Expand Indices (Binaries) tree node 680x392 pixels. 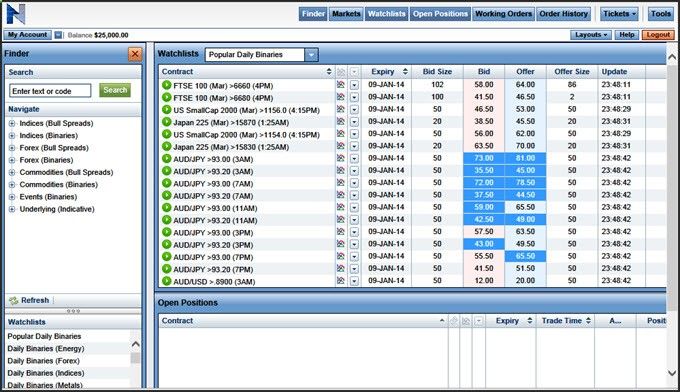click(12, 136)
